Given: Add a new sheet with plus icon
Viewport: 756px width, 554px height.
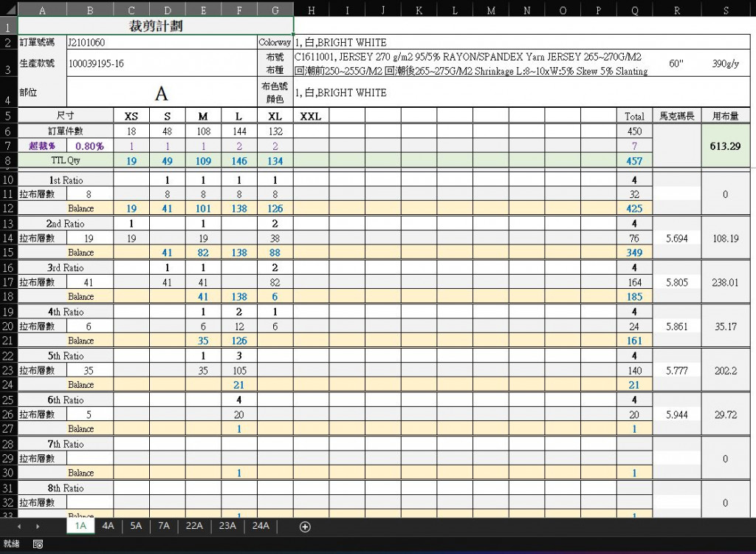Looking at the screenshot, I should click(x=305, y=527).
